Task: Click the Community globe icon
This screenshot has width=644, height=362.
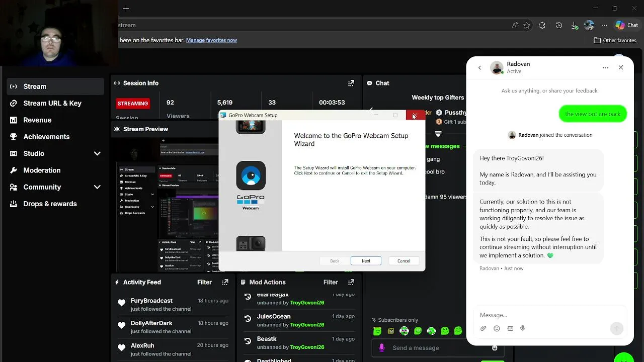Action: 14,187
